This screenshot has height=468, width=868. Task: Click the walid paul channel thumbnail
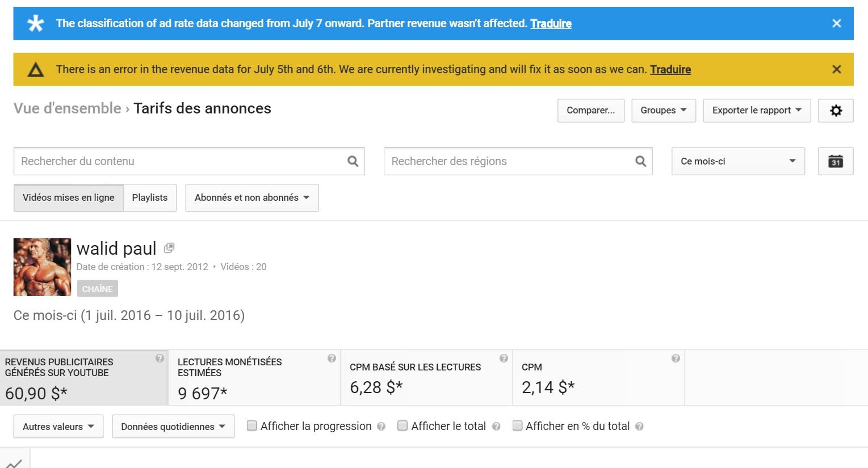pos(42,267)
